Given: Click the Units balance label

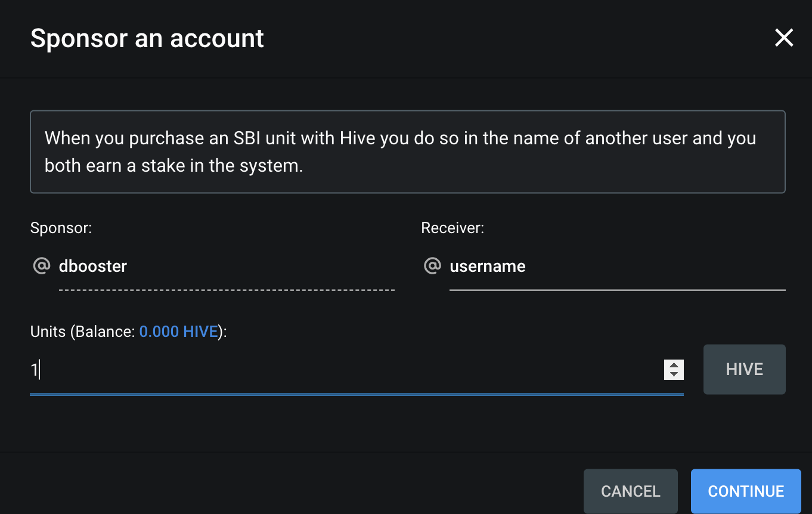Looking at the screenshot, I should pos(129,332).
